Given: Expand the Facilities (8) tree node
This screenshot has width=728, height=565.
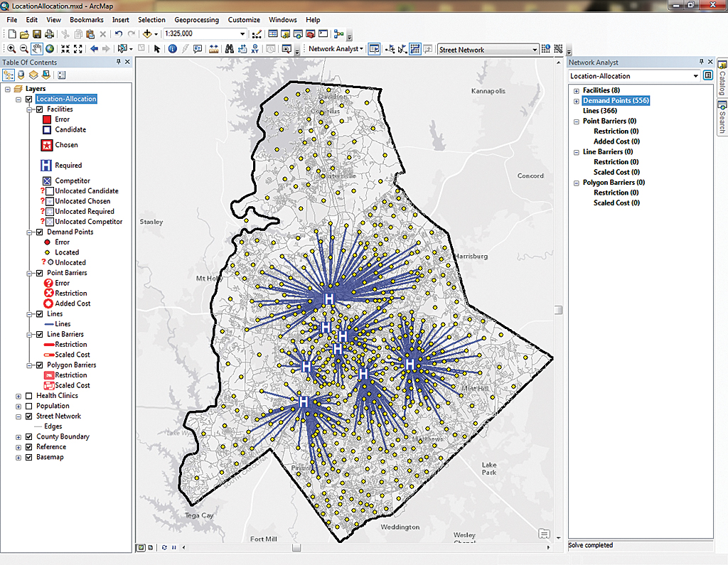Looking at the screenshot, I should coord(576,91).
